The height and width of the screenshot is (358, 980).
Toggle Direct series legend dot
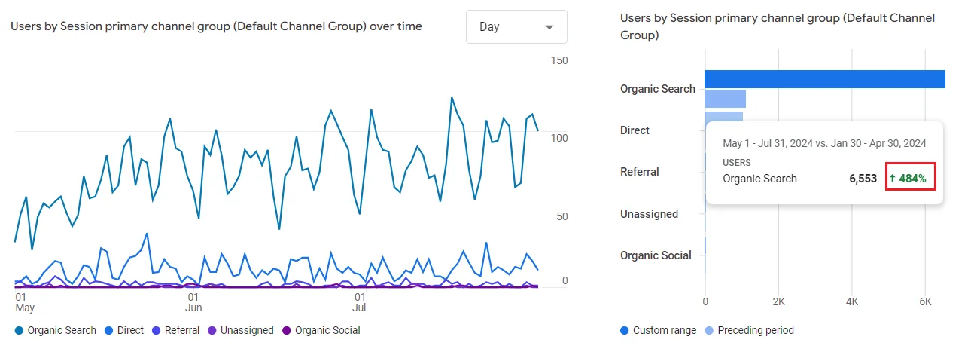108,330
